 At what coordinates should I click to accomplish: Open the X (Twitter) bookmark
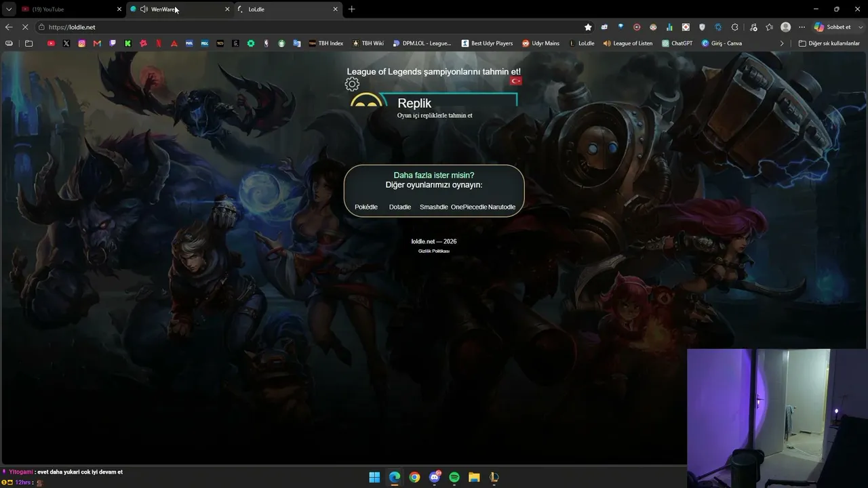[66, 43]
